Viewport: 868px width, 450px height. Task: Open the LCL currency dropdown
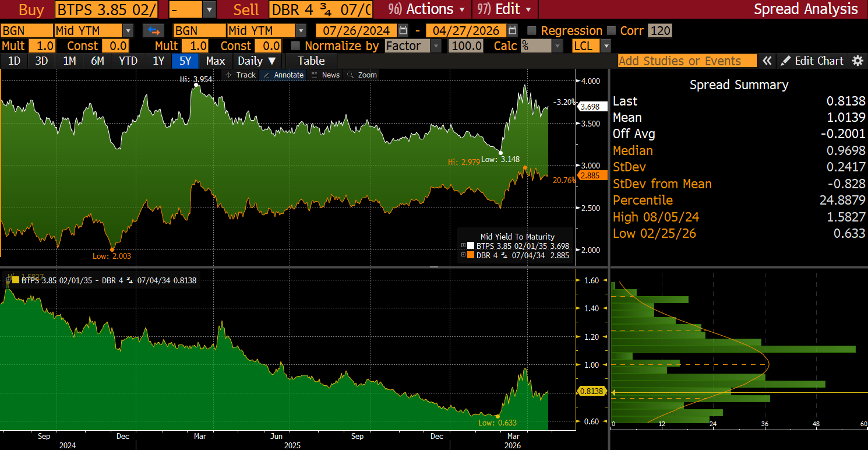pos(606,46)
